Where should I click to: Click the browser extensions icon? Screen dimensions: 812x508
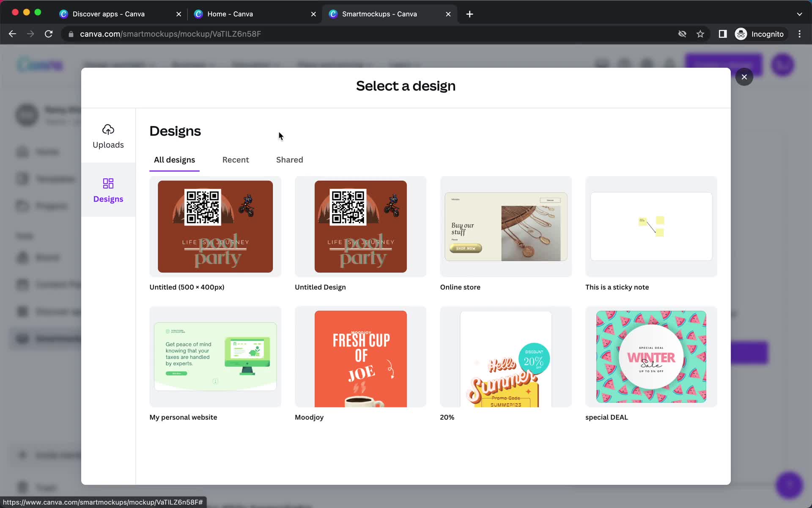[721, 34]
